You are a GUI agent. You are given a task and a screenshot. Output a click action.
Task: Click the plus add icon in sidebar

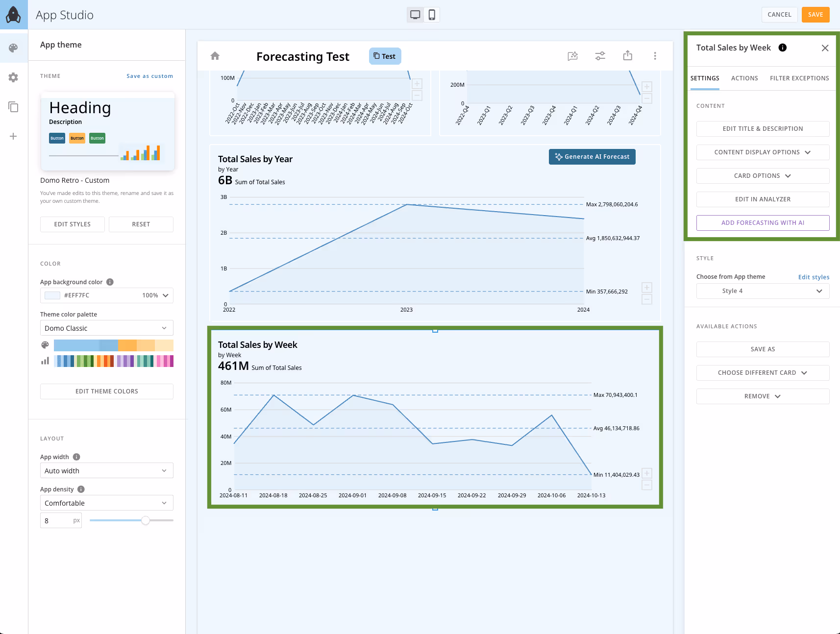[x=13, y=136]
